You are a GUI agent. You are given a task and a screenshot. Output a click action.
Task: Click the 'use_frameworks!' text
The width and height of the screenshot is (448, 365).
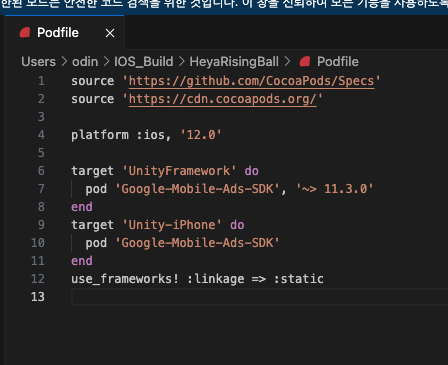(125, 279)
